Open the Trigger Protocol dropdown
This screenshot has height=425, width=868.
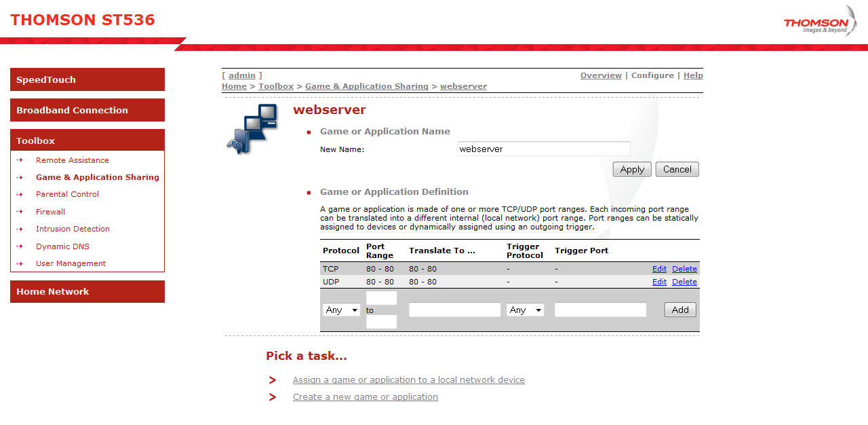(526, 310)
